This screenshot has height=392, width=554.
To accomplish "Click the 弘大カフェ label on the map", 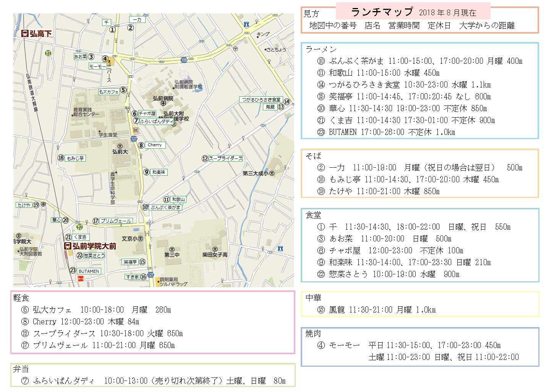I will click(x=109, y=92).
